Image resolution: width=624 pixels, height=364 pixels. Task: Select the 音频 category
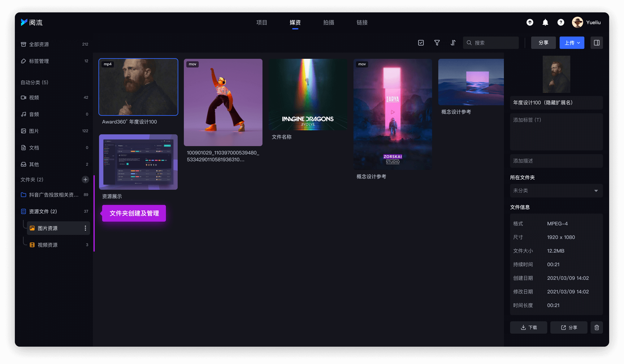coord(54,114)
